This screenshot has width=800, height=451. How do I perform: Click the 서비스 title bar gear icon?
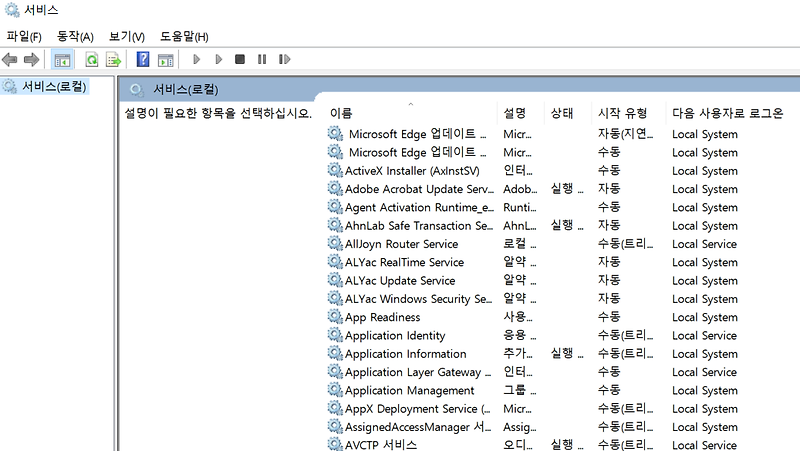12,10
